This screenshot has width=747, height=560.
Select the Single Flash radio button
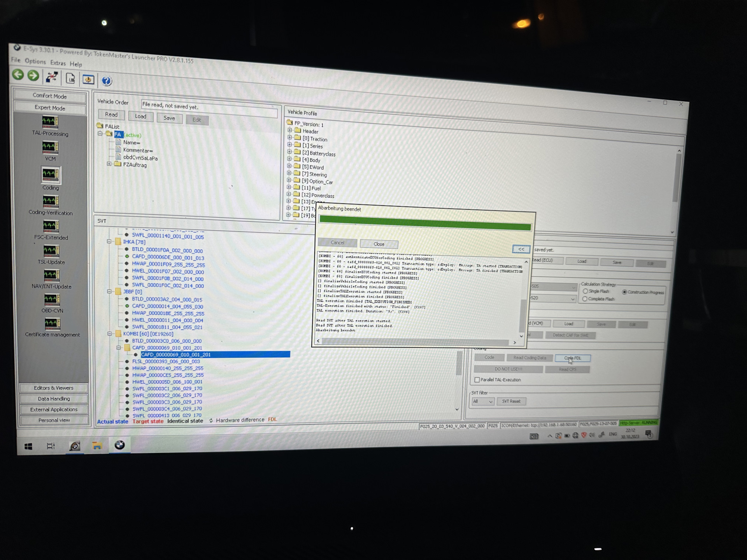pyautogui.click(x=585, y=291)
